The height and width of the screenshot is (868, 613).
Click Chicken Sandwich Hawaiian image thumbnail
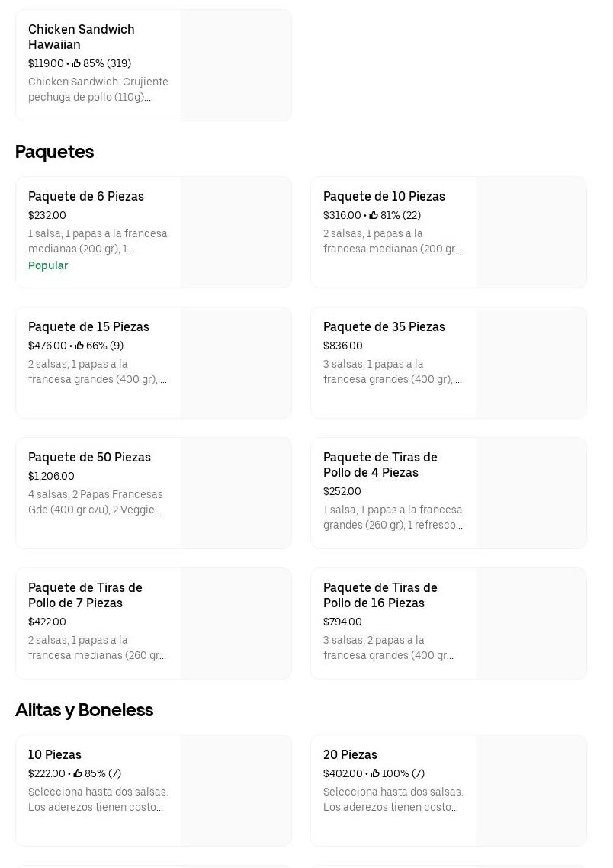point(236,65)
